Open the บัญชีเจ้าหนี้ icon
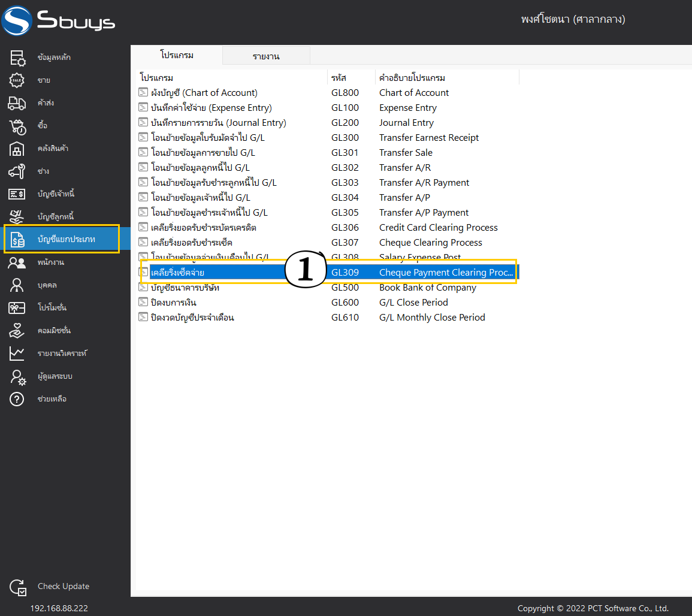The image size is (692, 616). pyautogui.click(x=17, y=194)
